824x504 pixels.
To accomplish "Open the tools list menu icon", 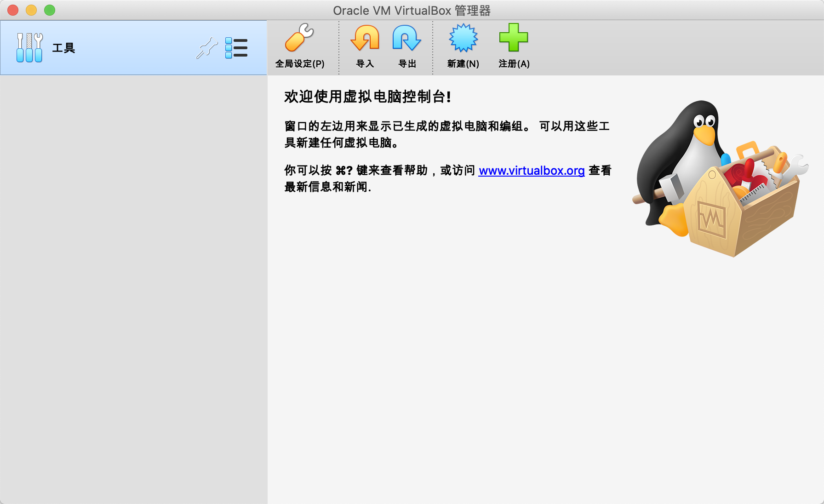I will coord(236,48).
